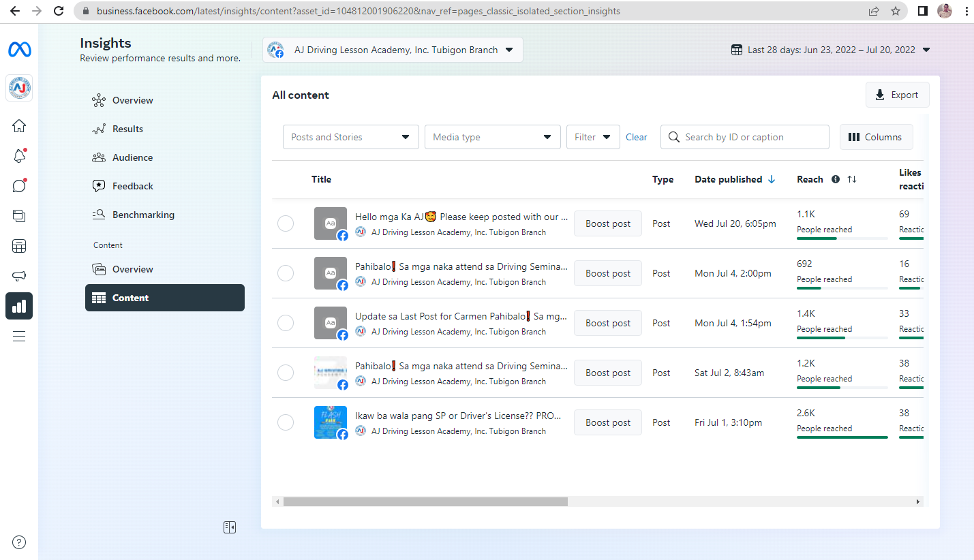Click the browser share icon
Image resolution: width=974 pixels, height=560 pixels.
pos(874,11)
